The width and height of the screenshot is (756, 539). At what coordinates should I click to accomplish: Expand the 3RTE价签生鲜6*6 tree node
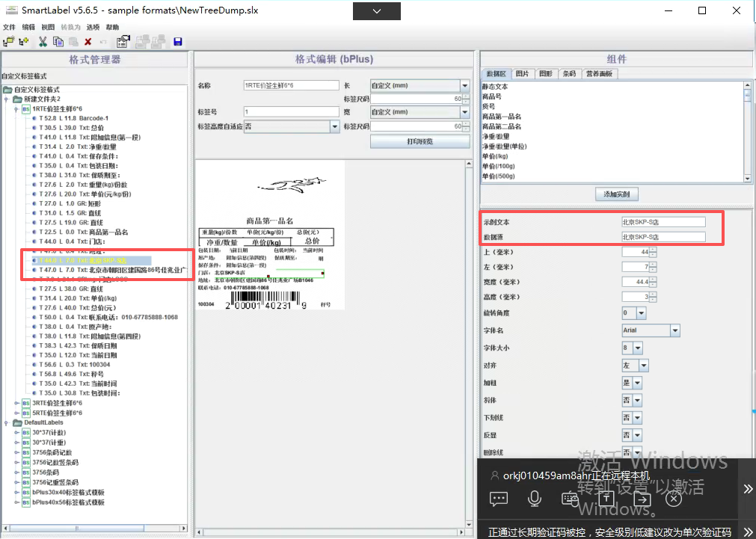point(16,403)
